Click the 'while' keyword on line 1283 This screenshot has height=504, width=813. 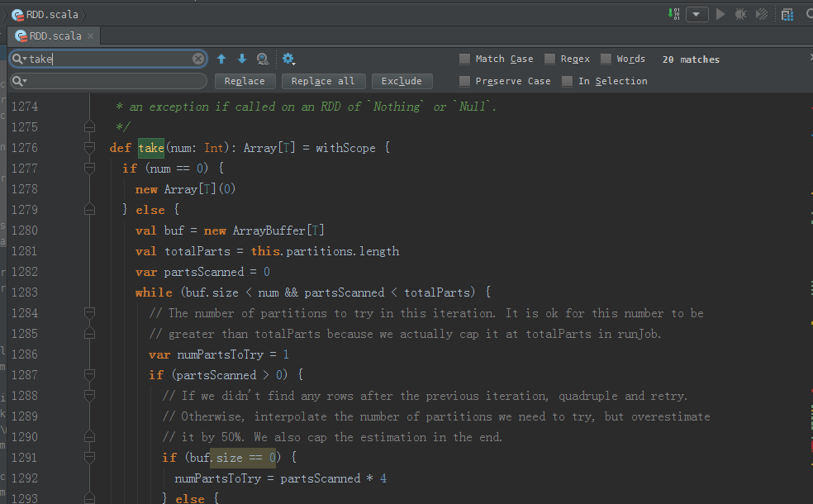click(154, 292)
